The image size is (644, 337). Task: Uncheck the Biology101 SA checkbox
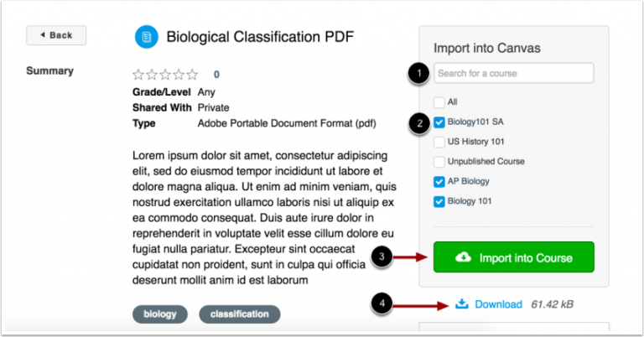pos(439,122)
